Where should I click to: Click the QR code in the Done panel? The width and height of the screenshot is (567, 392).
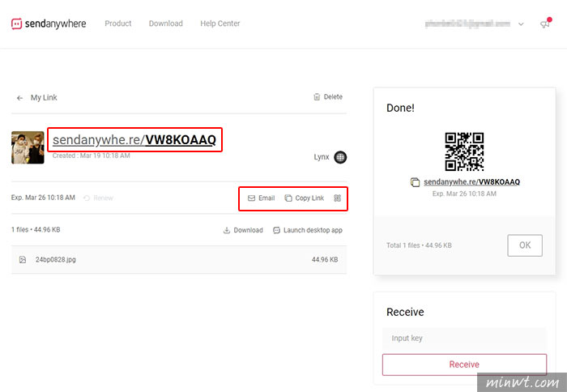(x=464, y=151)
